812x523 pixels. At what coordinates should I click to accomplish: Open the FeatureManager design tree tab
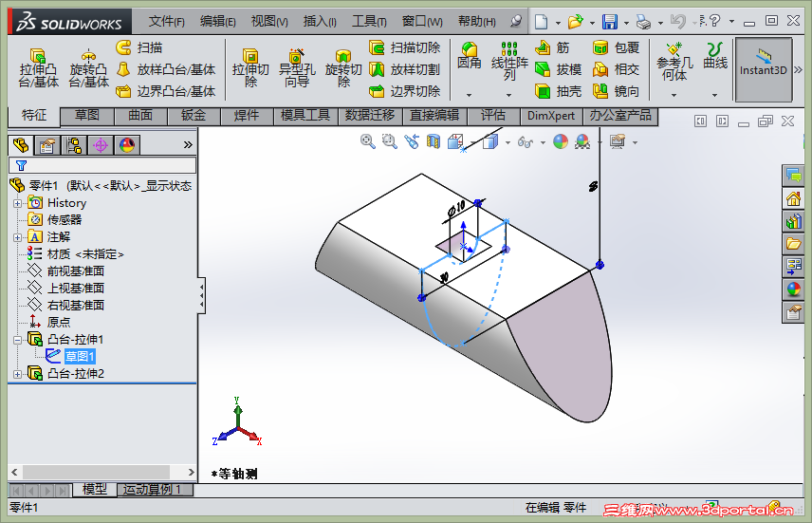point(21,145)
